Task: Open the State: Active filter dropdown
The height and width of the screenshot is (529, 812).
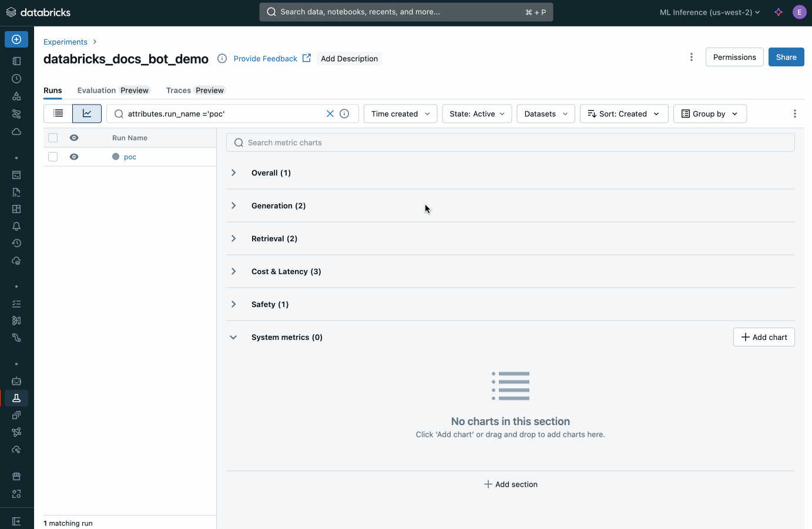Action: click(x=477, y=113)
